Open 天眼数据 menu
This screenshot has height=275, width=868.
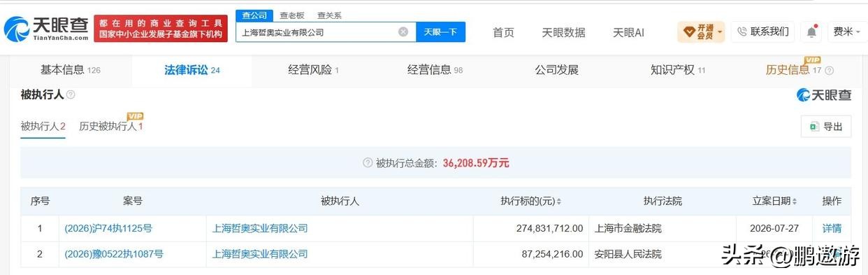tap(563, 32)
